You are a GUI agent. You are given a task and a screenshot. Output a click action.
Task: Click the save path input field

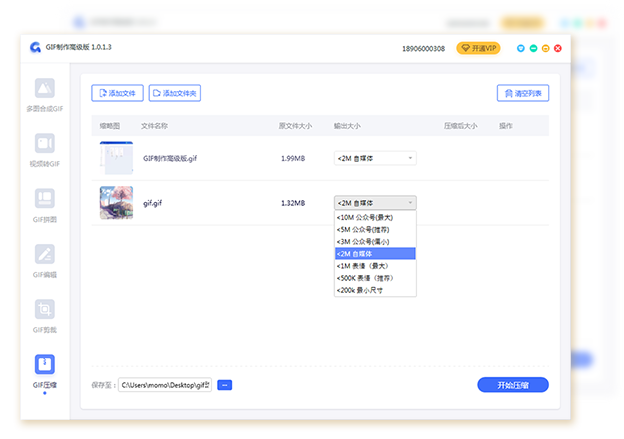pos(164,385)
